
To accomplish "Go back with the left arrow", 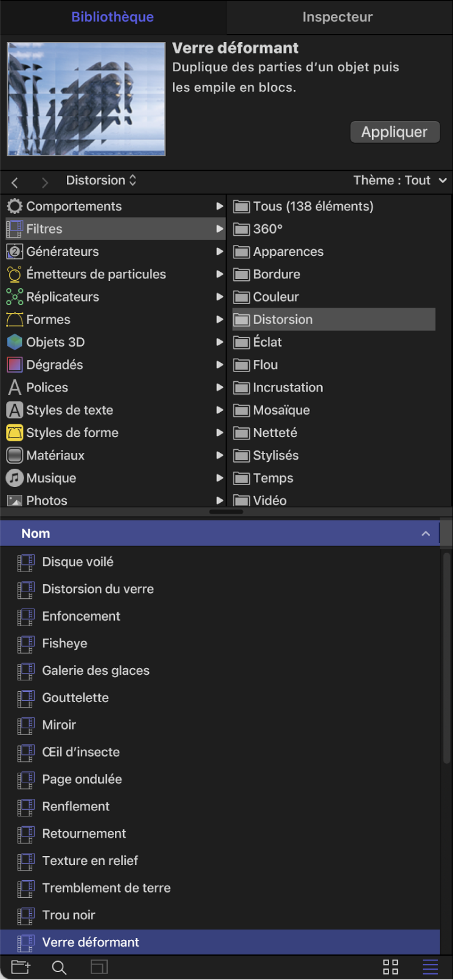I will (15, 182).
